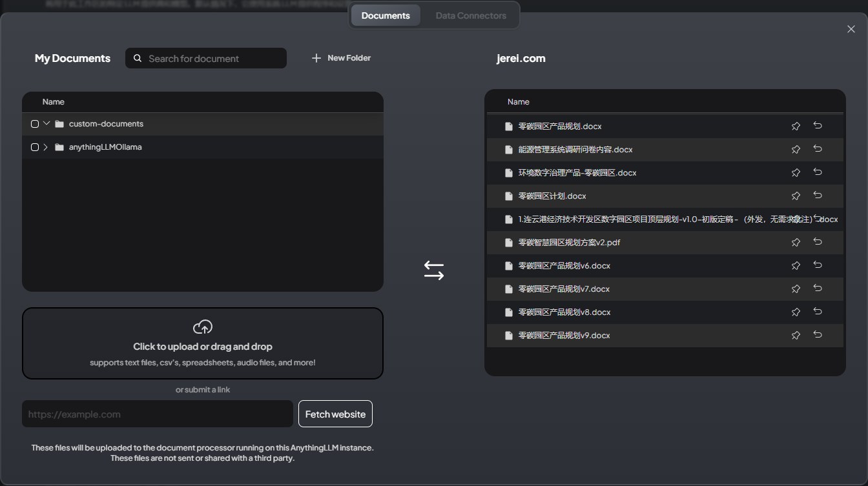Pin 零碳园区产品规划.docx to workspace

796,127
